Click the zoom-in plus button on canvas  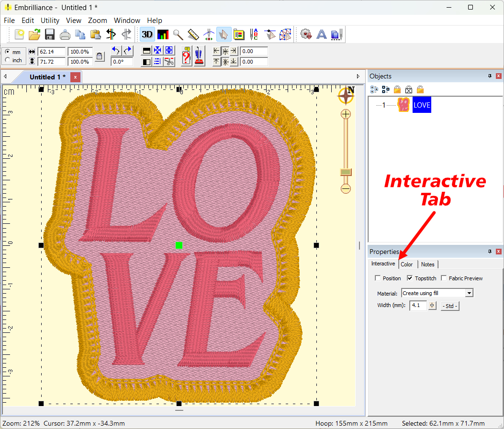(346, 114)
